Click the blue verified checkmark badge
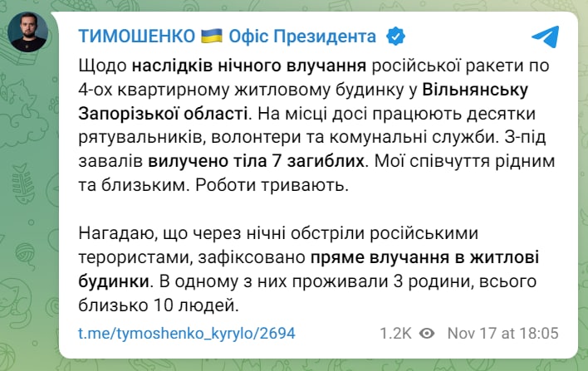The image size is (588, 371). (394, 37)
